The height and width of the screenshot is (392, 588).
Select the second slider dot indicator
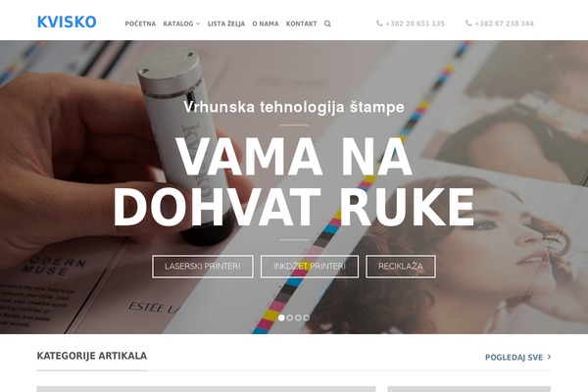(289, 318)
